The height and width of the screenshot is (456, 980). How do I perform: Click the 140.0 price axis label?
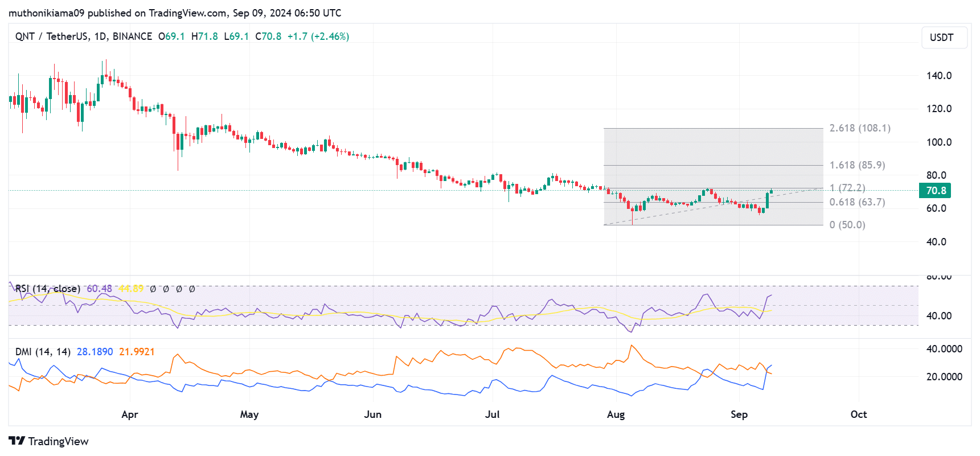coord(939,76)
